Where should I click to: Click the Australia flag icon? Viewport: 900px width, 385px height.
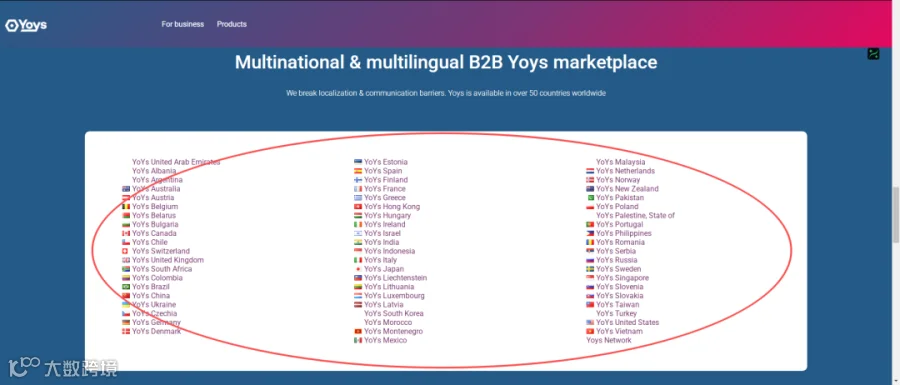pos(126,189)
